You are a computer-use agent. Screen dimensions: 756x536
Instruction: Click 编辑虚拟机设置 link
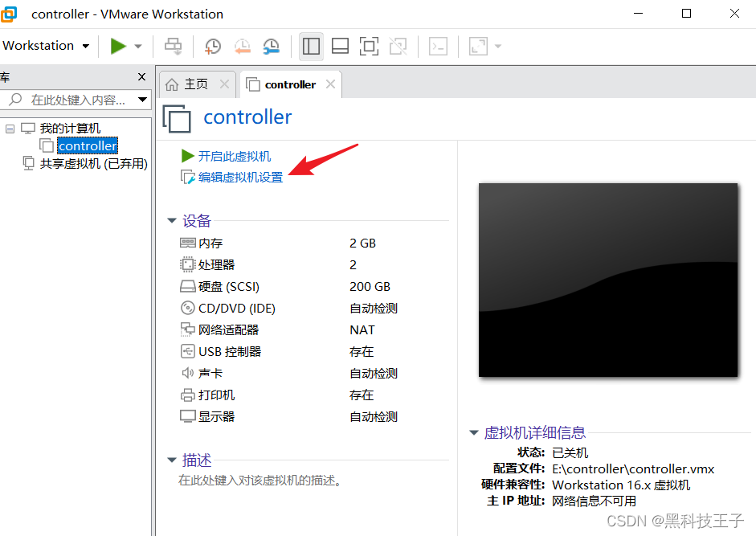(240, 178)
